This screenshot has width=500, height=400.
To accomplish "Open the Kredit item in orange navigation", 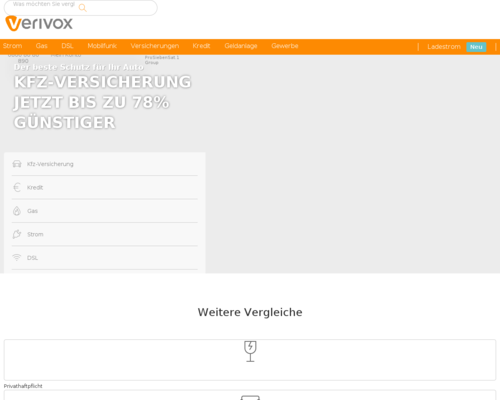I will [x=201, y=46].
